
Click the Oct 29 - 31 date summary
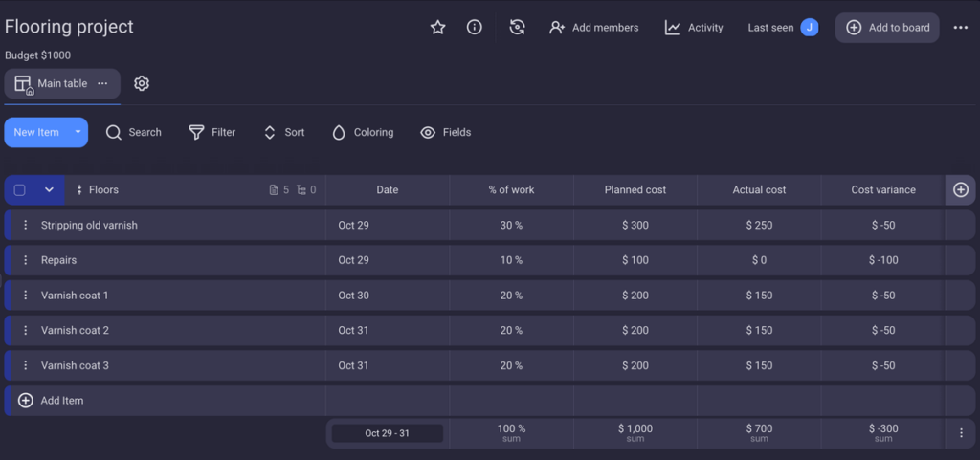click(388, 433)
